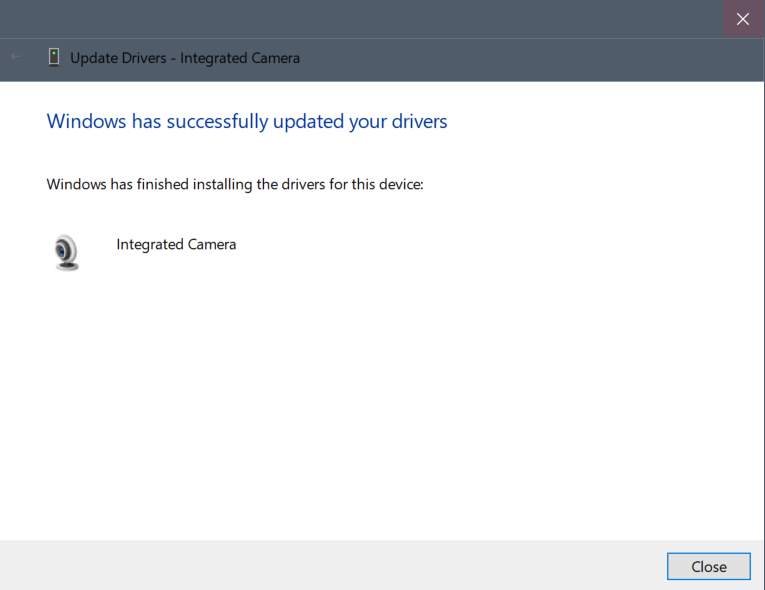Close the Update Drivers dialog with X
The image size is (765, 590).
pyautogui.click(x=743, y=19)
